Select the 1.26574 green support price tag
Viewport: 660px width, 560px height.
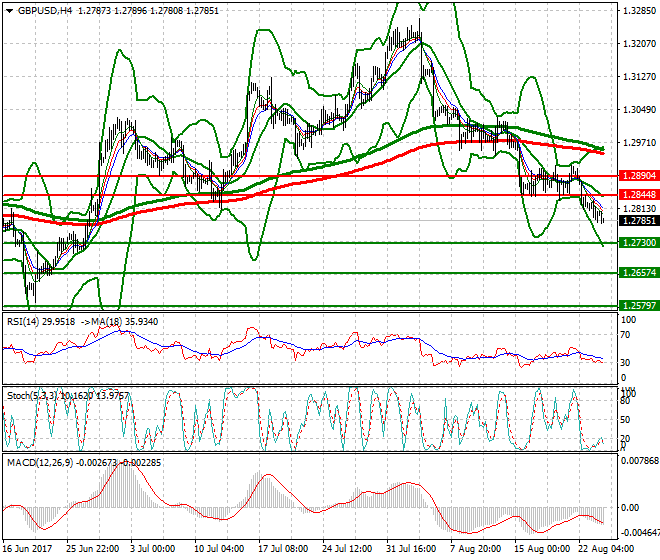pos(637,273)
